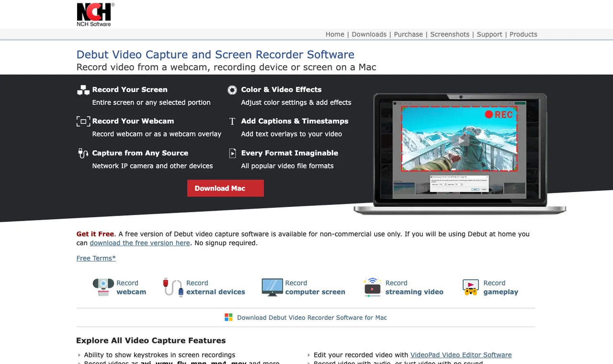Click the streaming video icon
This screenshot has width=613, height=364.
pyautogui.click(x=372, y=287)
